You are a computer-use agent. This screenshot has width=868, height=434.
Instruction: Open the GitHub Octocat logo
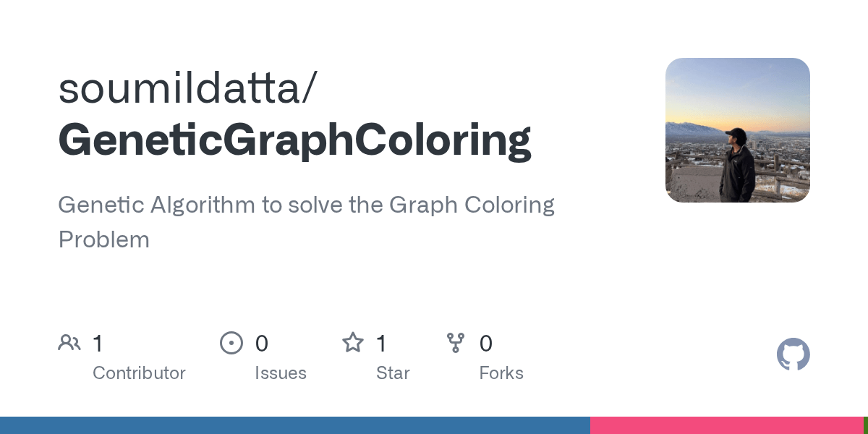pyautogui.click(x=793, y=354)
